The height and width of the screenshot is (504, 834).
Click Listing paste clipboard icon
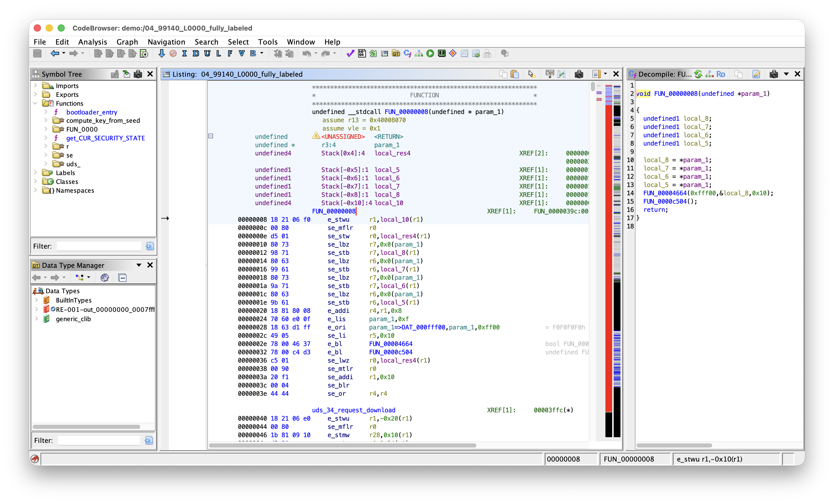pyautogui.click(x=514, y=74)
